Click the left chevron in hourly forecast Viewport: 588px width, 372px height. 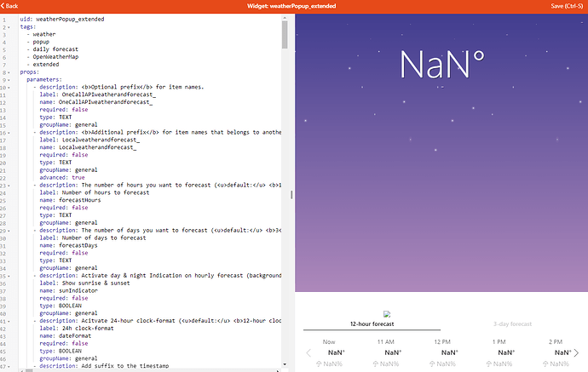tap(308, 353)
